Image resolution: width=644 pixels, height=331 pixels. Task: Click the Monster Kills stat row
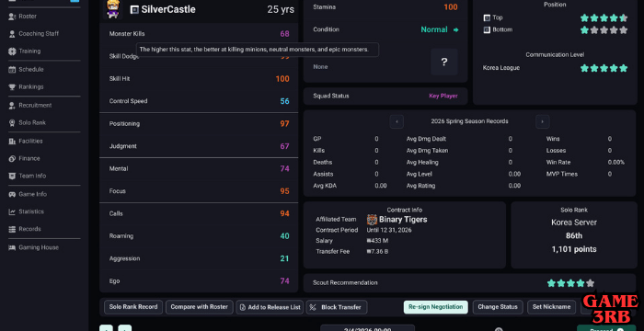[x=199, y=34]
